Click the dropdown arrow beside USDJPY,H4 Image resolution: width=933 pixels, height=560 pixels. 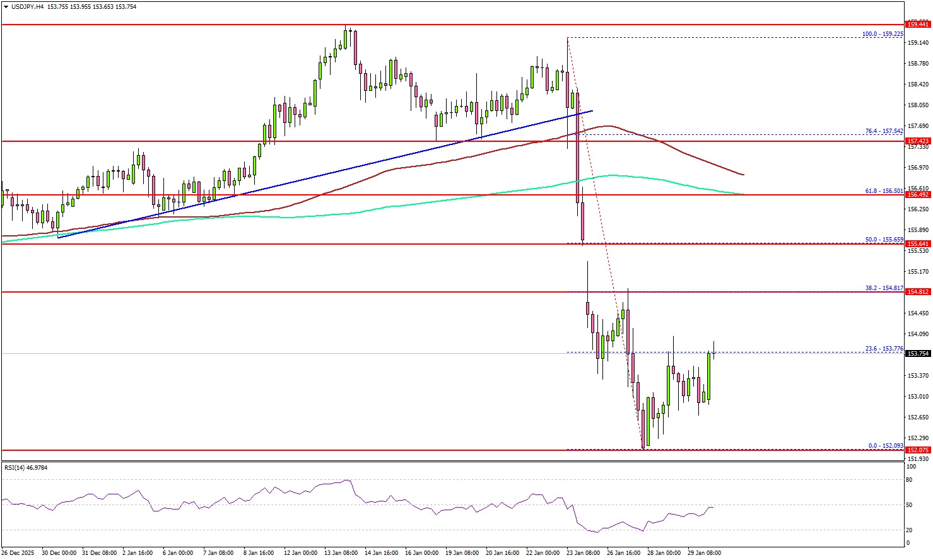pos(6,7)
